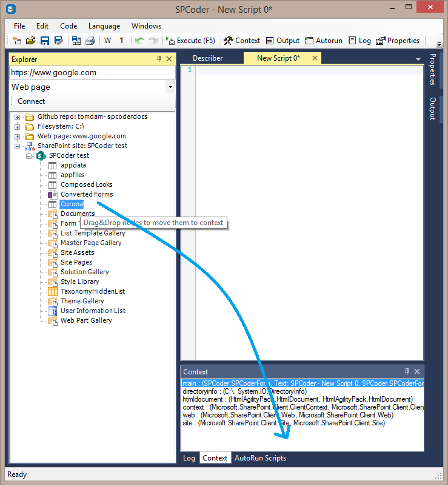Image resolution: width=448 pixels, height=486 pixels.
Task: Run the script with Execute (F5)
Action: (x=190, y=41)
